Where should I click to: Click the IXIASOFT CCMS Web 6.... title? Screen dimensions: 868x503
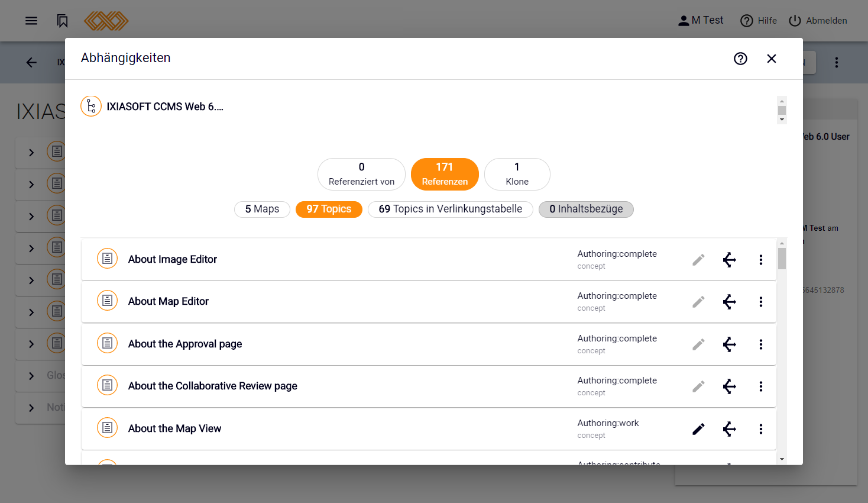pyautogui.click(x=165, y=107)
